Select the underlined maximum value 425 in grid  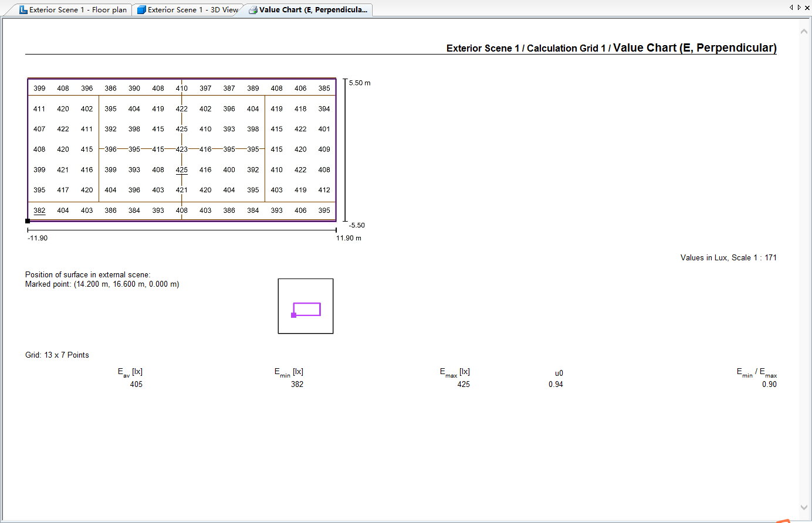pyautogui.click(x=182, y=170)
